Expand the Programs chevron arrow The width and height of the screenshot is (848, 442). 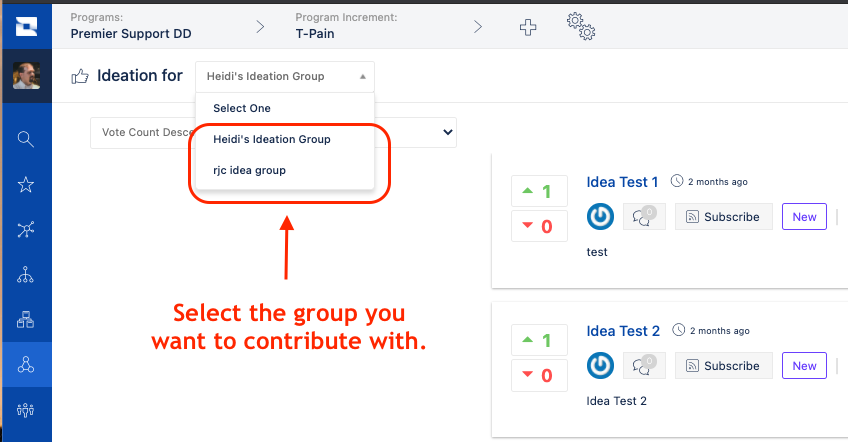(x=260, y=27)
